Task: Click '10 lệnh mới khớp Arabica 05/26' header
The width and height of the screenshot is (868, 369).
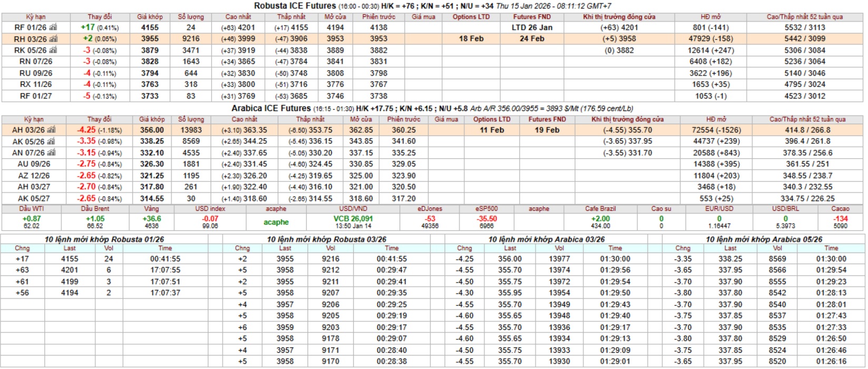Action: point(764,239)
